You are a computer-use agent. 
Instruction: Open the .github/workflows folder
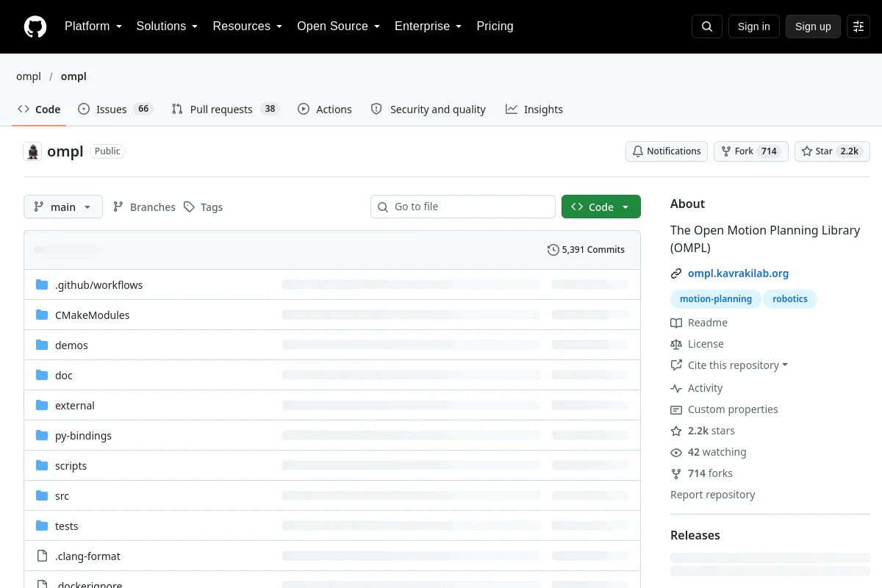[x=98, y=284]
